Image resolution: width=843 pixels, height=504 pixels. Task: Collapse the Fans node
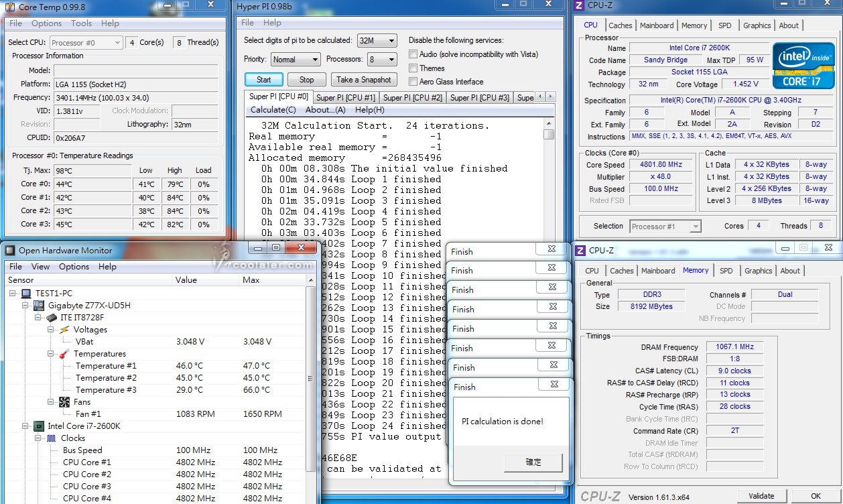52,402
